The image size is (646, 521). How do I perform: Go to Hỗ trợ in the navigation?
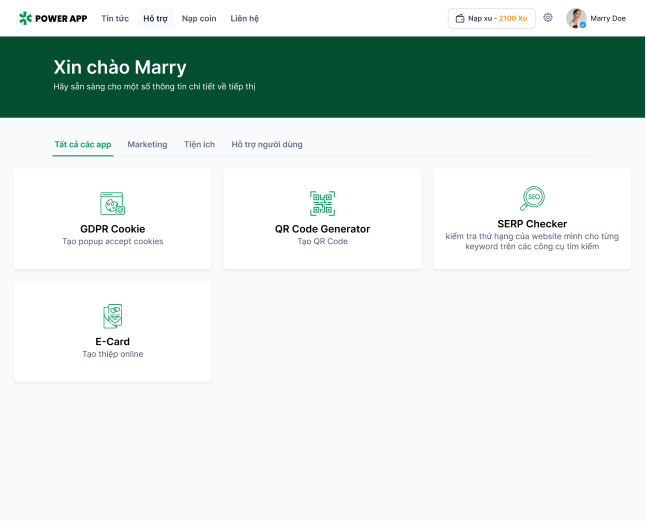pyautogui.click(x=155, y=18)
